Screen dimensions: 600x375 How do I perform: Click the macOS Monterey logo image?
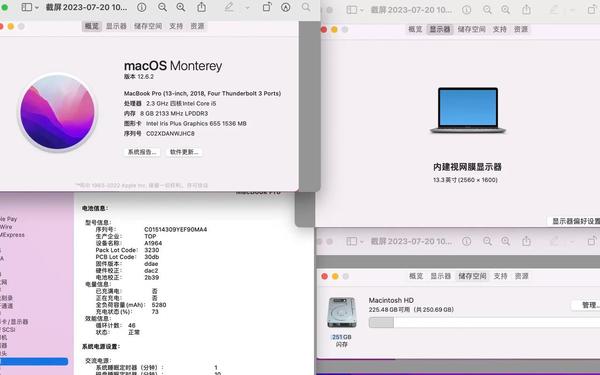point(57,112)
